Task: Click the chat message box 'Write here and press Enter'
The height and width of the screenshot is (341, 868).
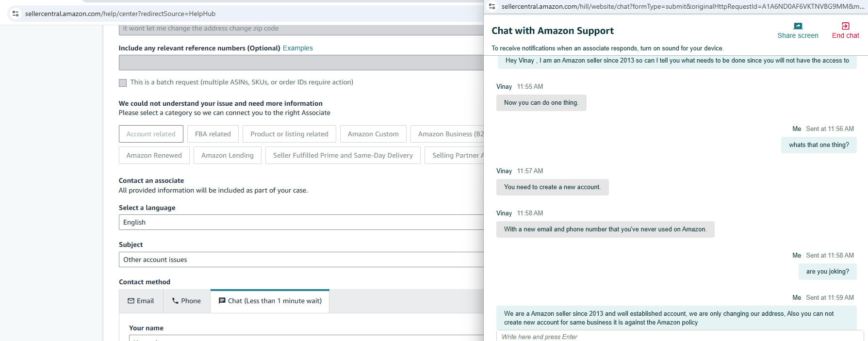Action: [680, 336]
